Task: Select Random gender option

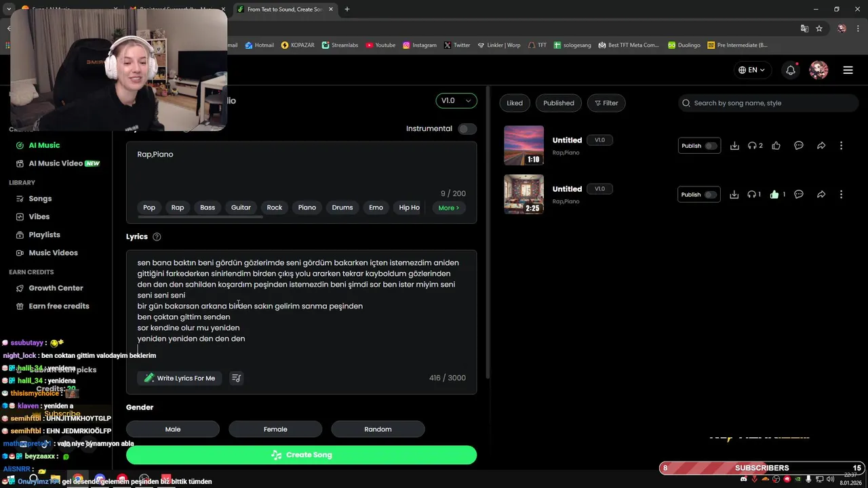Action: [x=378, y=429]
